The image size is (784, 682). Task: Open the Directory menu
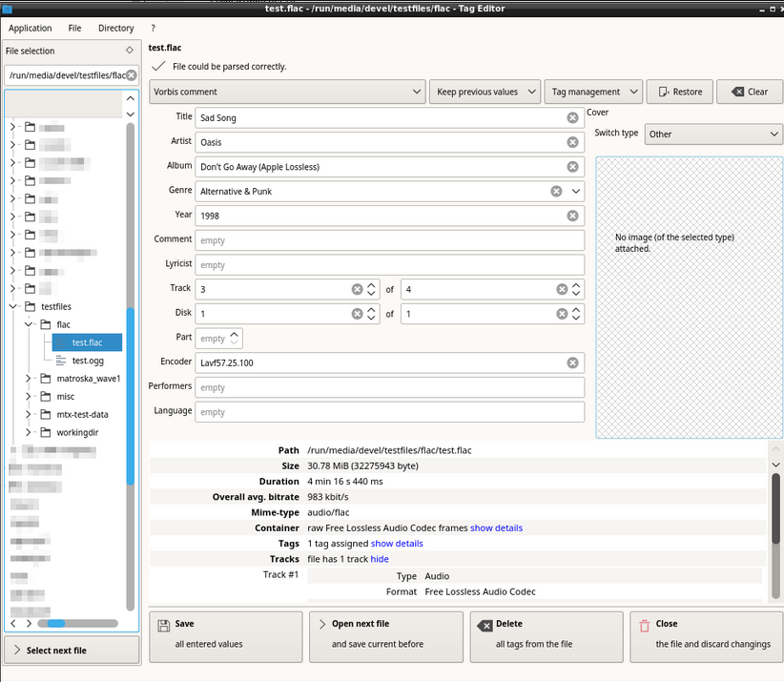(x=116, y=28)
